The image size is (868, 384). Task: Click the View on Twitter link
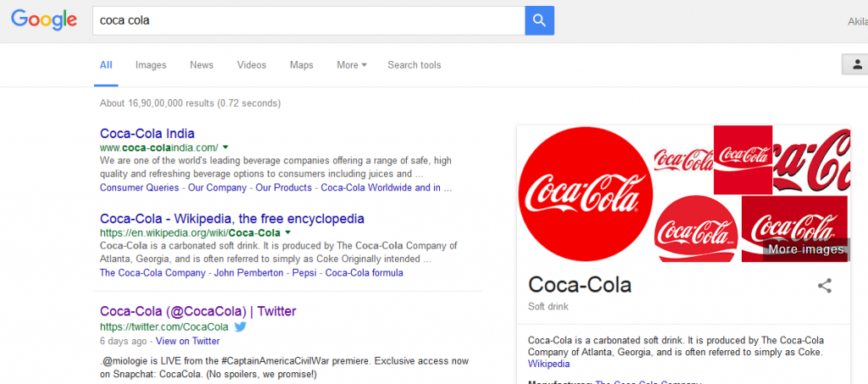click(x=187, y=341)
